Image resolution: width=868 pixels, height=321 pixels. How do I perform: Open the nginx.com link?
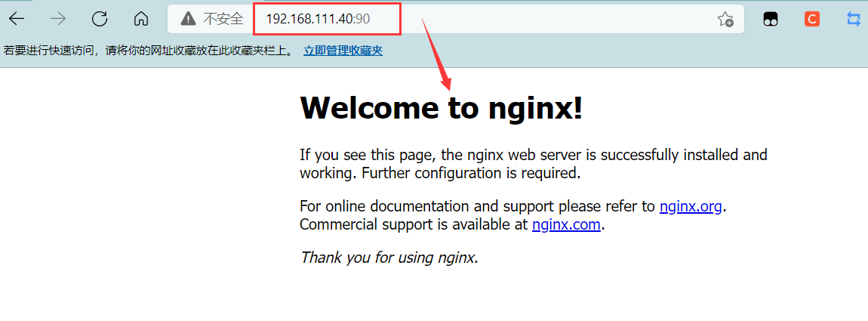pyautogui.click(x=566, y=225)
